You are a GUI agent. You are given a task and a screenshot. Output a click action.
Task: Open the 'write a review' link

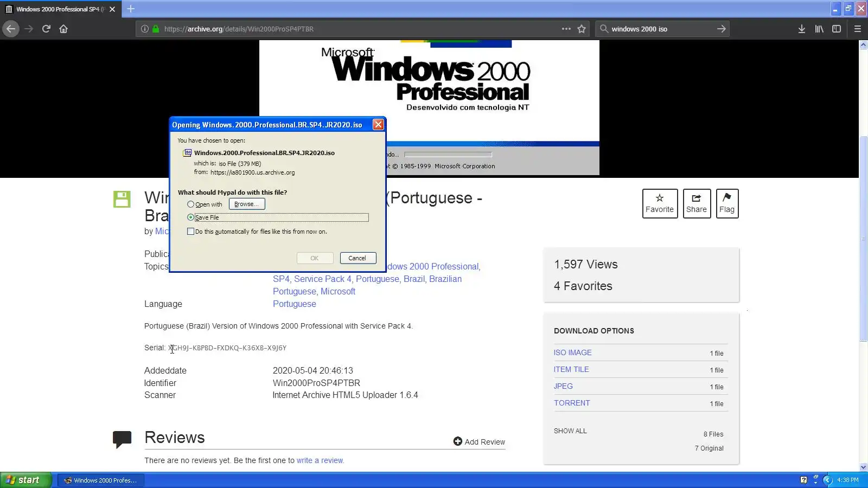pos(320,460)
